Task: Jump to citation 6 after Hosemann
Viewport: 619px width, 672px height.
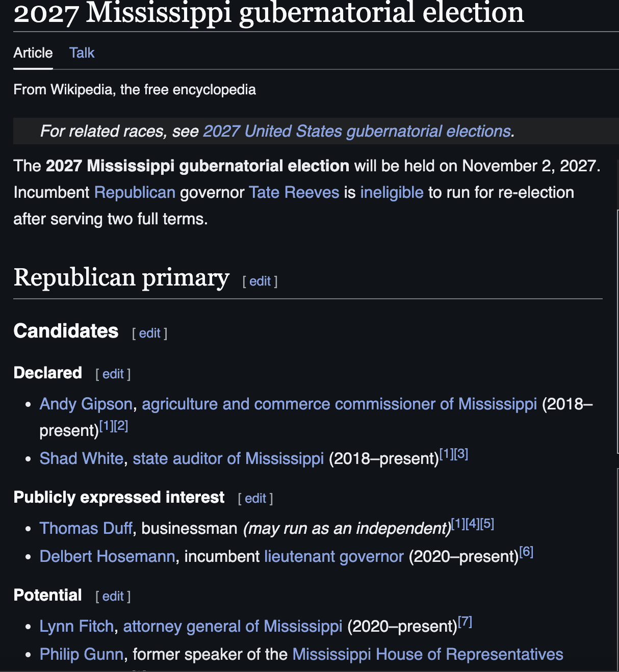Action: (x=526, y=552)
